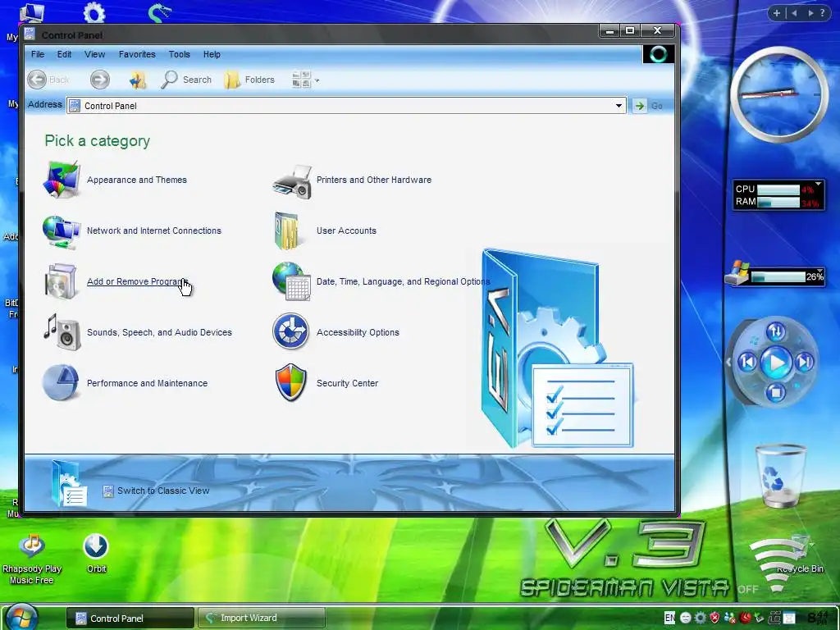Click the sidebar Recycle Bin gadget

point(780,476)
